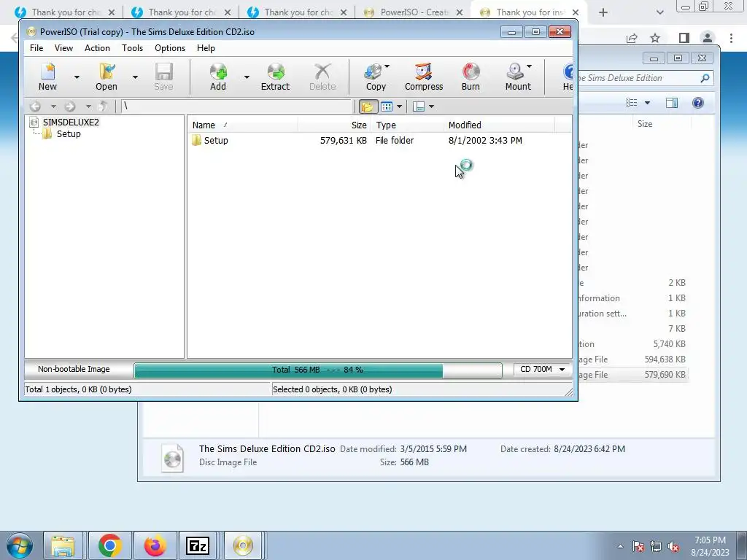Click the Explorer help question mark icon
Screen dimensions: 747x560
(x=698, y=103)
